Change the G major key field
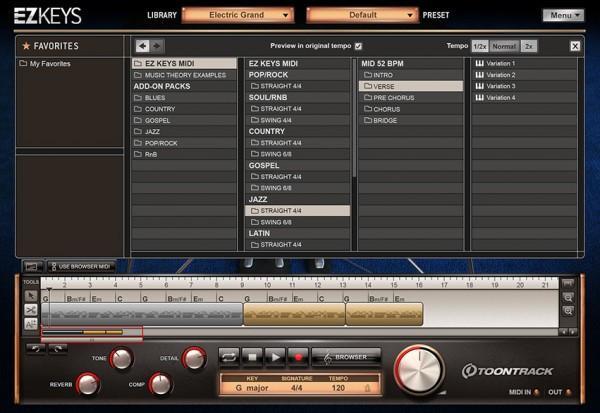 coord(252,388)
